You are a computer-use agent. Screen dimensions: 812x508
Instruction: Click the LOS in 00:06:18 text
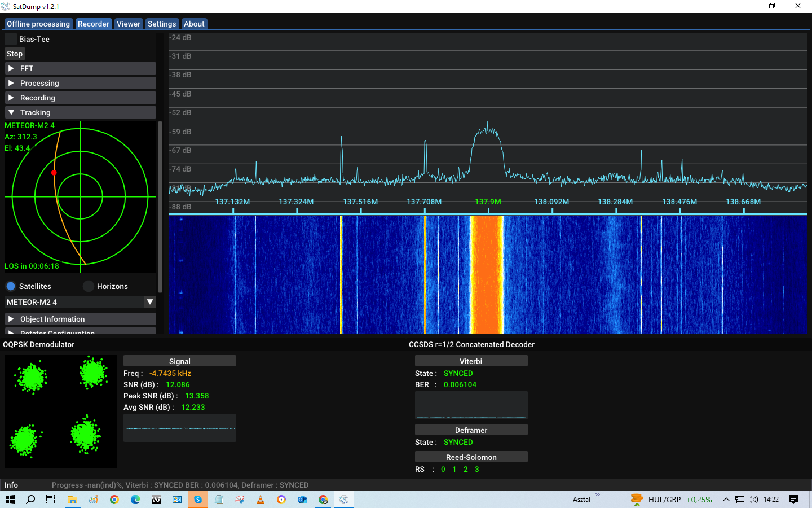click(x=32, y=266)
